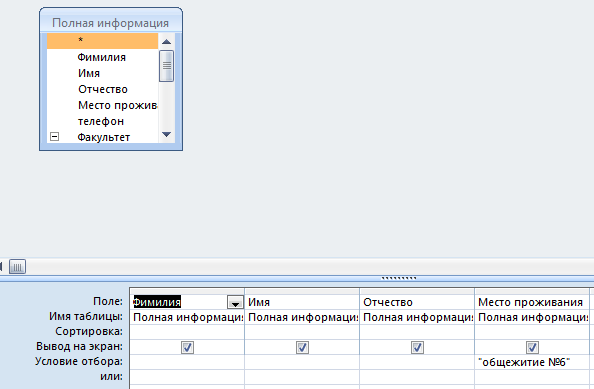Click the Полная информация table title bar
This screenshot has height=389, width=594.
tap(111, 22)
